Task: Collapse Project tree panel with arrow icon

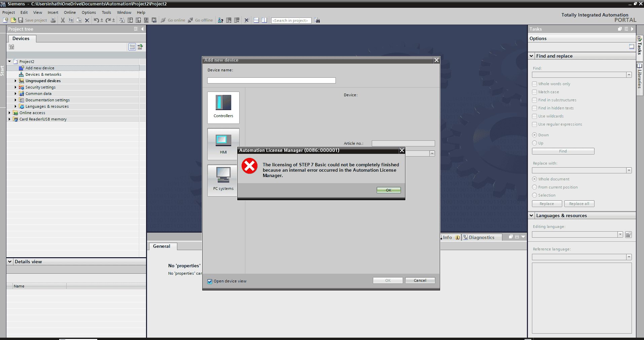Action: pyautogui.click(x=142, y=29)
